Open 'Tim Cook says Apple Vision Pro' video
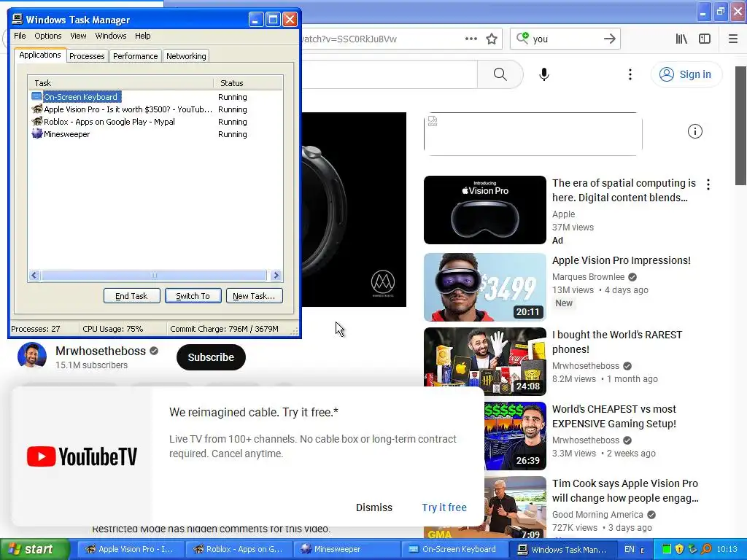 coord(625,491)
